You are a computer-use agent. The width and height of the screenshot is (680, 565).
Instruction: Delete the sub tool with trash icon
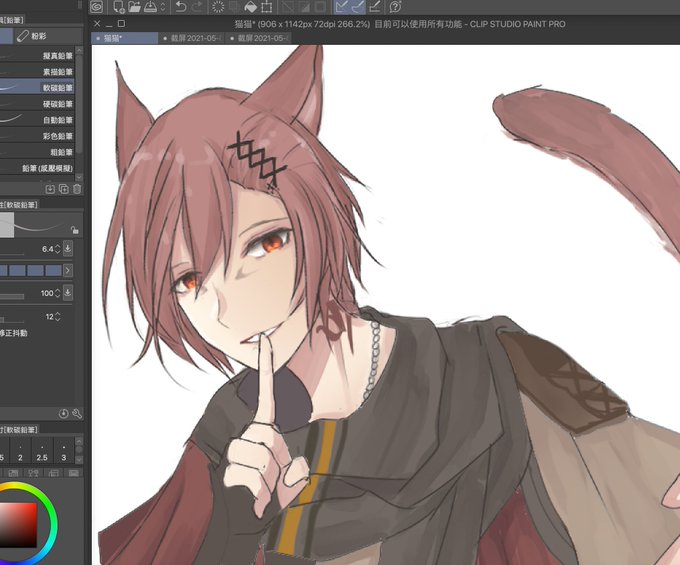pos(77,189)
